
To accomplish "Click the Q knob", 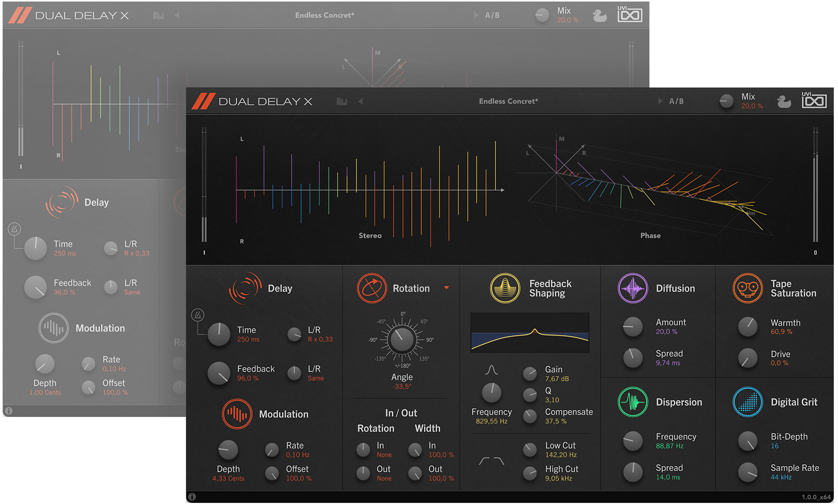I will 530,395.
